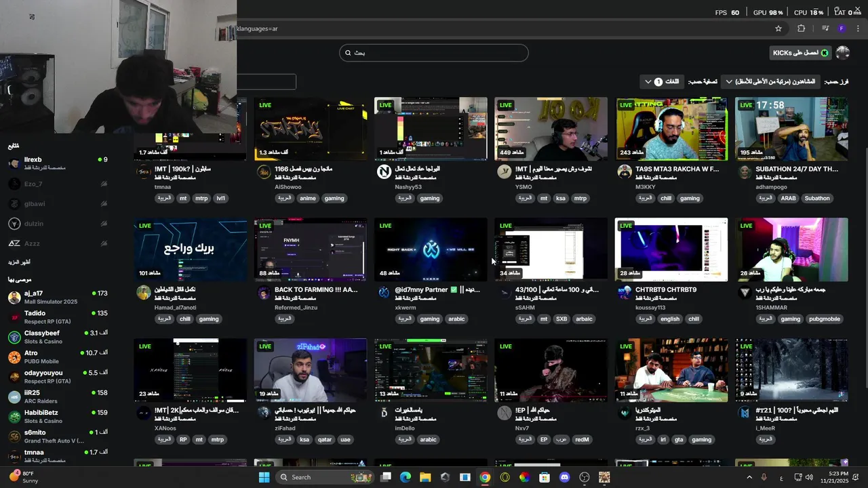Screen dimensions: 868x488
Task: Click the anime tag under AiShowoo
Action: (308, 199)
